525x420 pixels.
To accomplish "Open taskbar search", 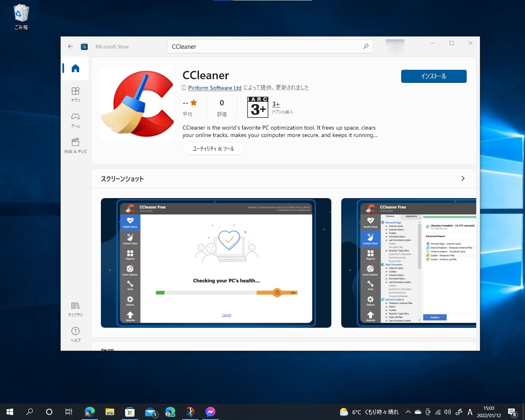I will (x=30, y=412).
